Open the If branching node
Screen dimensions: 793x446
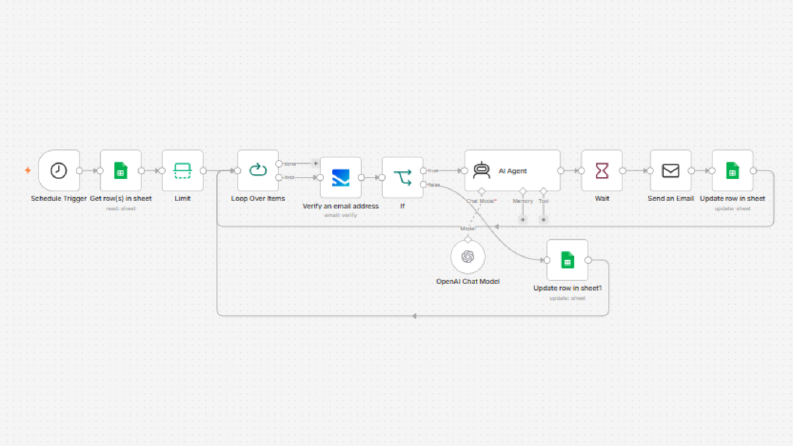403,177
